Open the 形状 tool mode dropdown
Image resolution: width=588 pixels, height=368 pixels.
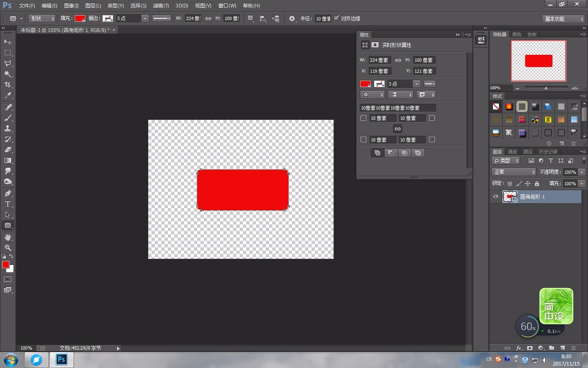point(42,18)
